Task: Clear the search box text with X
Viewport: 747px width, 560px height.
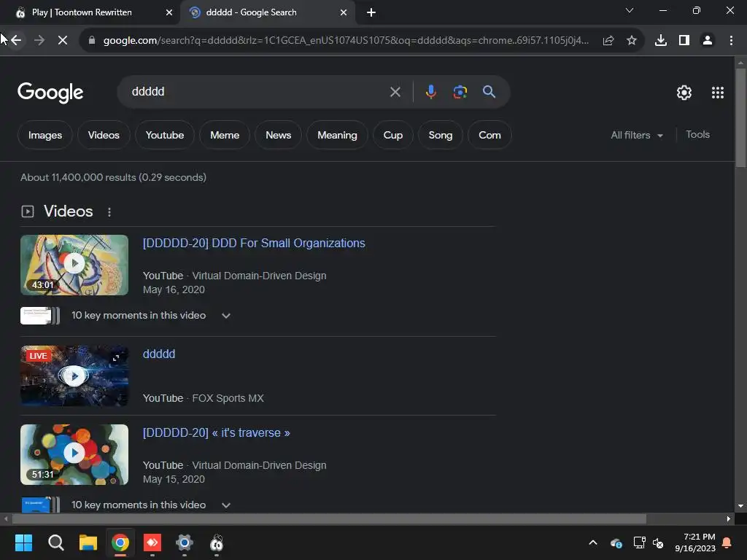Action: 395,92
